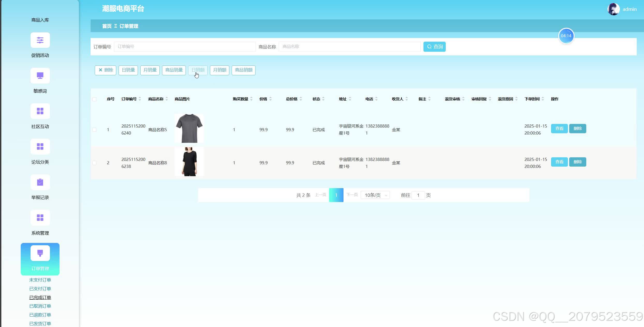Viewport: 644px width, 327px height.
Task: Open the 社区互动 grid icon
Action: 40,111
